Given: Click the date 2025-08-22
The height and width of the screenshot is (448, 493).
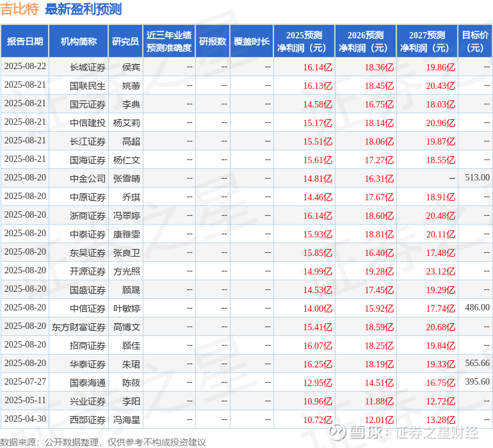Looking at the screenshot, I should click(x=25, y=66).
